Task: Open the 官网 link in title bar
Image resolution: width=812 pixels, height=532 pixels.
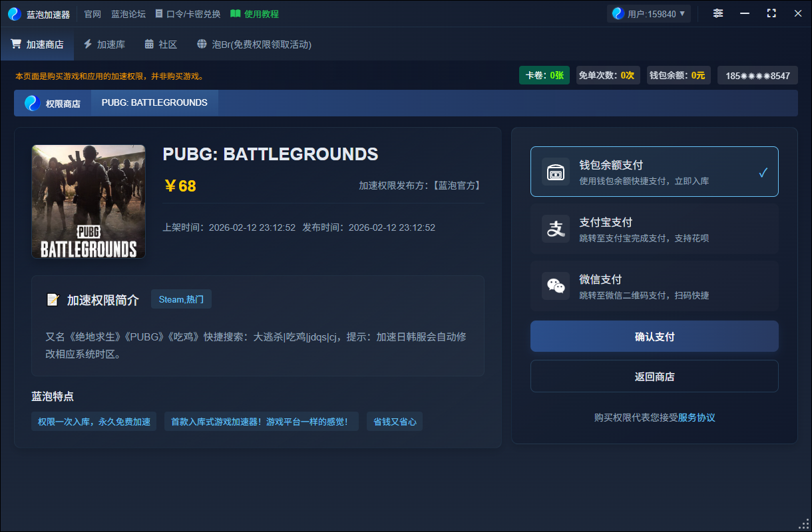Action: coord(93,14)
